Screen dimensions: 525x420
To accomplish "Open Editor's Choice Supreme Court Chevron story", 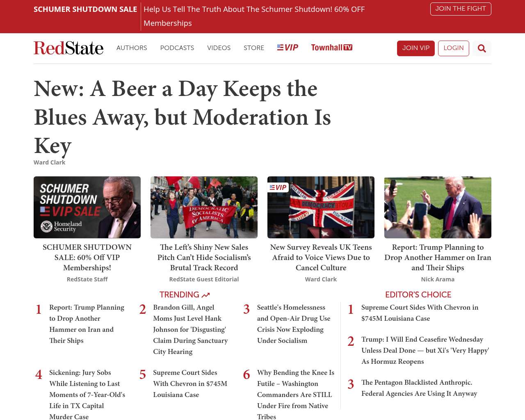I will click(420, 313).
